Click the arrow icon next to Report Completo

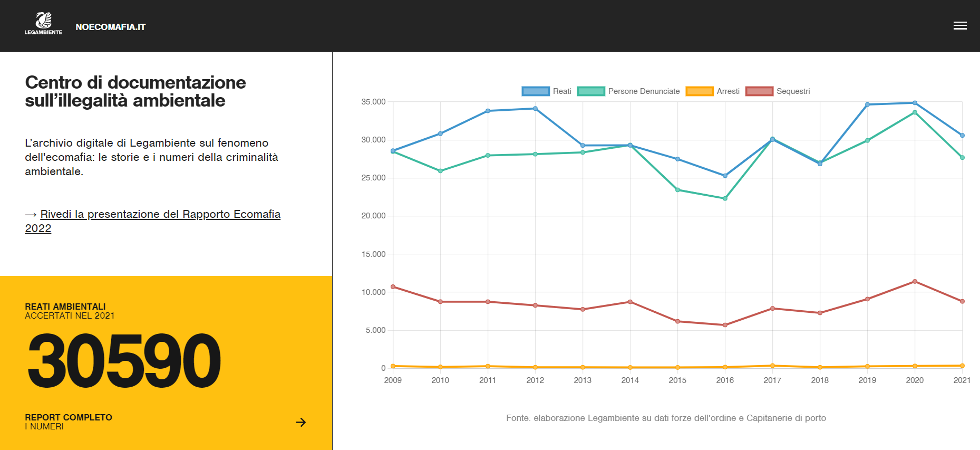pos(301,422)
